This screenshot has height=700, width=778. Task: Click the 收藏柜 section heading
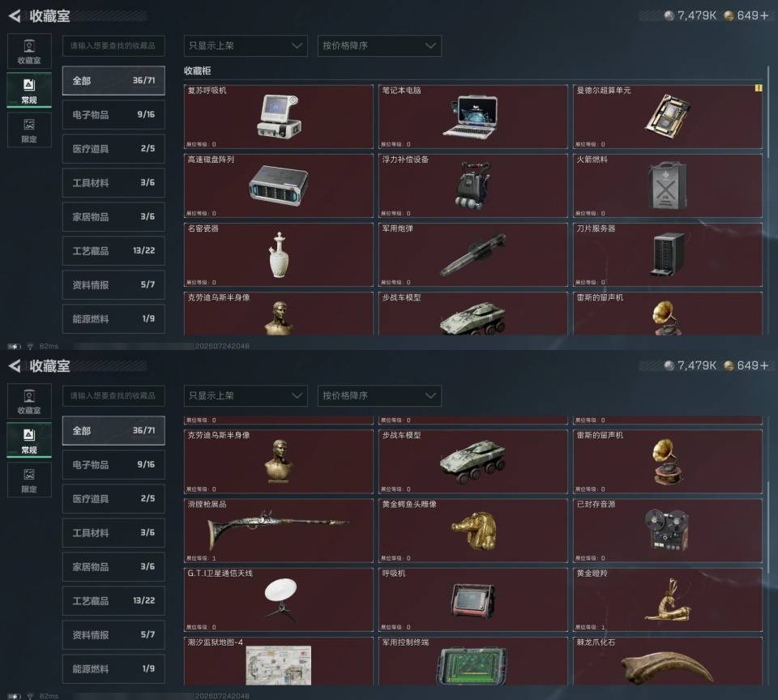(198, 71)
